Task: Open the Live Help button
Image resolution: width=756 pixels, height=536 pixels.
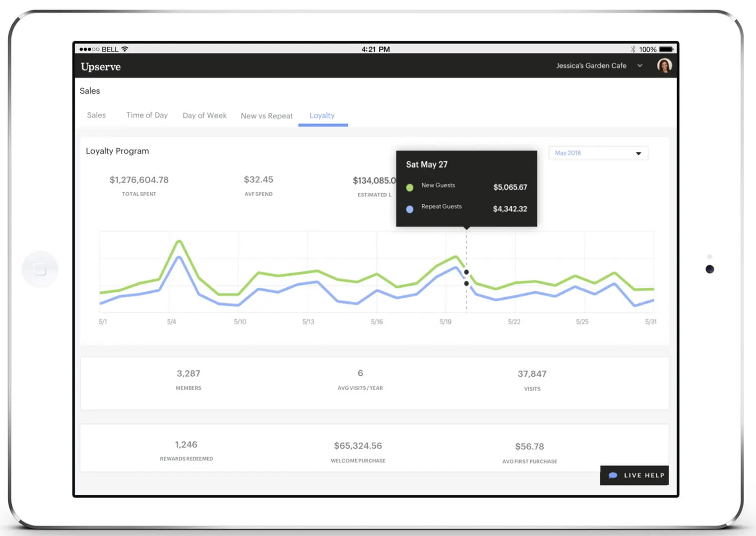Action: [634, 475]
